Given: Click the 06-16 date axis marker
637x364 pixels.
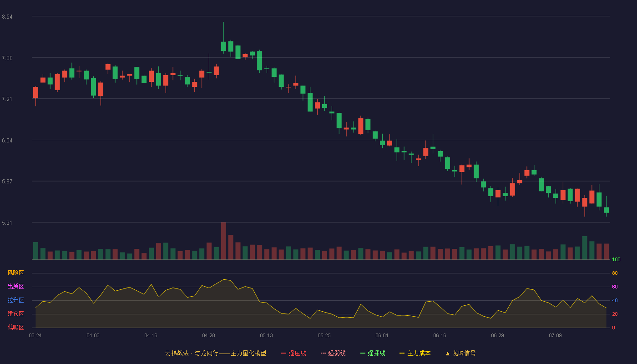Looking at the screenshot, I should (x=440, y=335).
